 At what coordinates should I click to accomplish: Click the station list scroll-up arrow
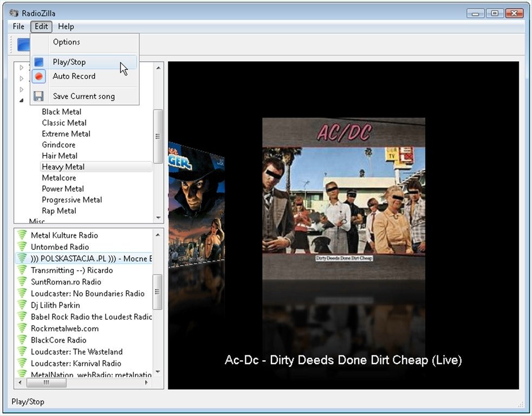pyautogui.click(x=158, y=235)
